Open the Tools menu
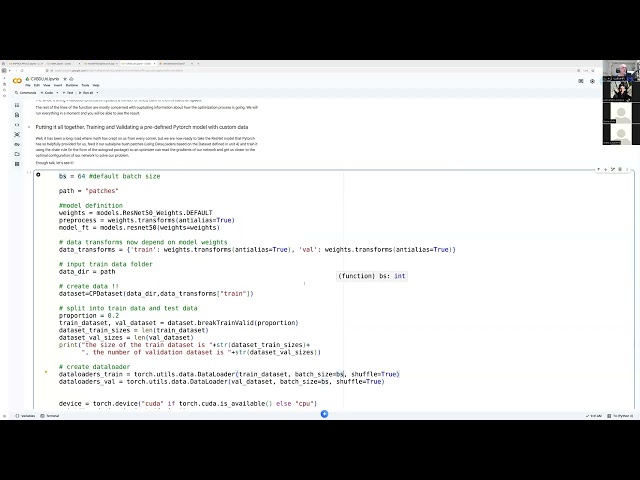Viewport: 640px width, 480px height. tap(85, 85)
